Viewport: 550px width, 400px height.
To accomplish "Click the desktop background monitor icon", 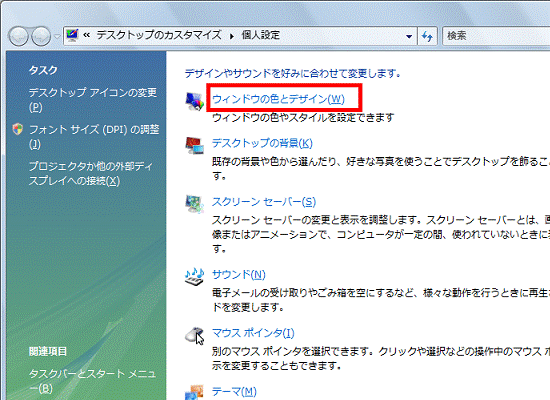I will (194, 145).
